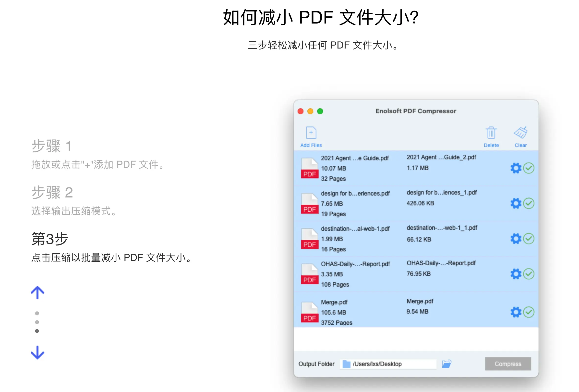Click PDF thumbnail of 2021 Agent Guide.pdf

point(309,168)
